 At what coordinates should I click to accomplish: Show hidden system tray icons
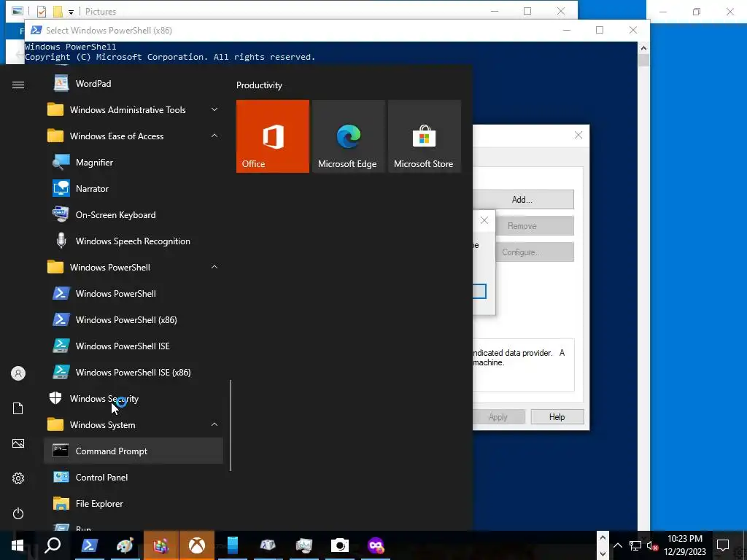pos(617,545)
